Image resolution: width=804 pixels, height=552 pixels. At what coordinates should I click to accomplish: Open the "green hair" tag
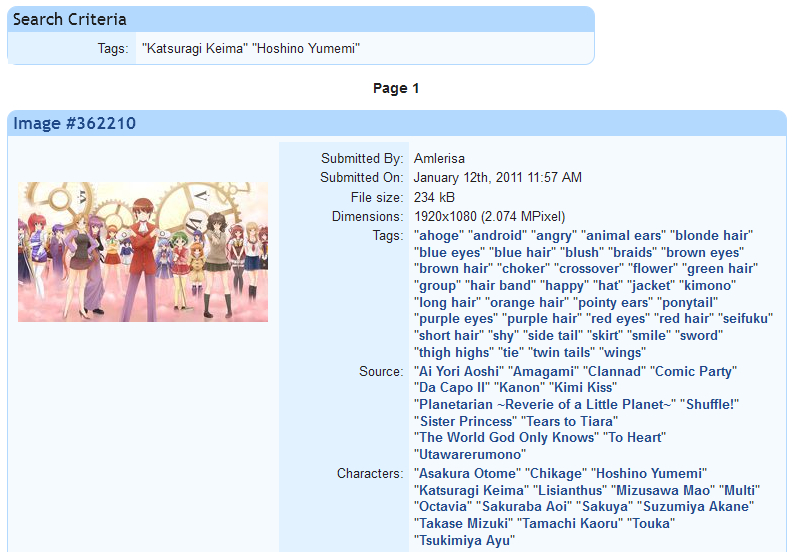tap(720, 269)
